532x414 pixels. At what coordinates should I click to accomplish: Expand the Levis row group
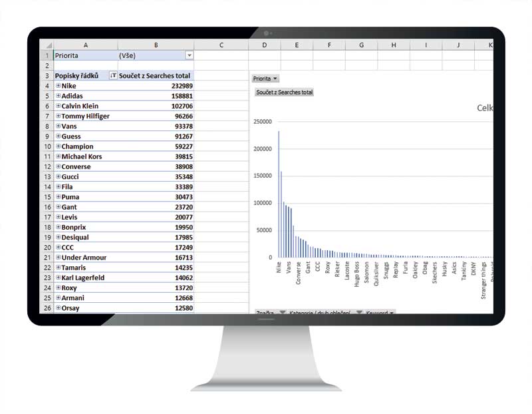coord(58,217)
